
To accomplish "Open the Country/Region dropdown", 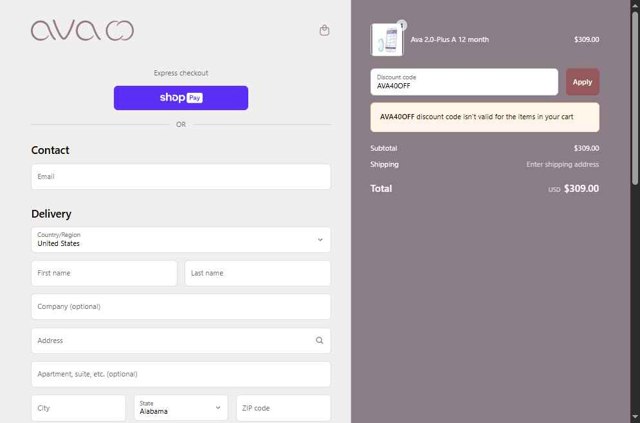I will pyautogui.click(x=181, y=240).
